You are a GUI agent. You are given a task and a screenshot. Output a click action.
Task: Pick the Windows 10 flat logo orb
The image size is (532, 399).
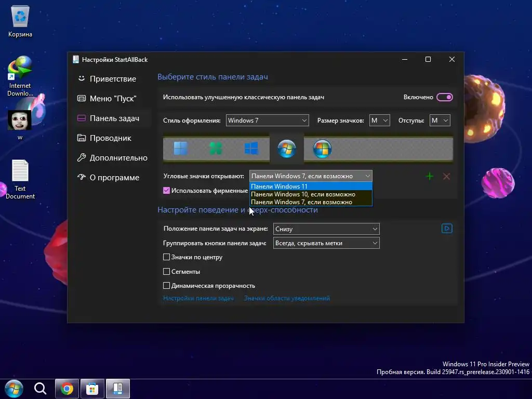coord(251,148)
